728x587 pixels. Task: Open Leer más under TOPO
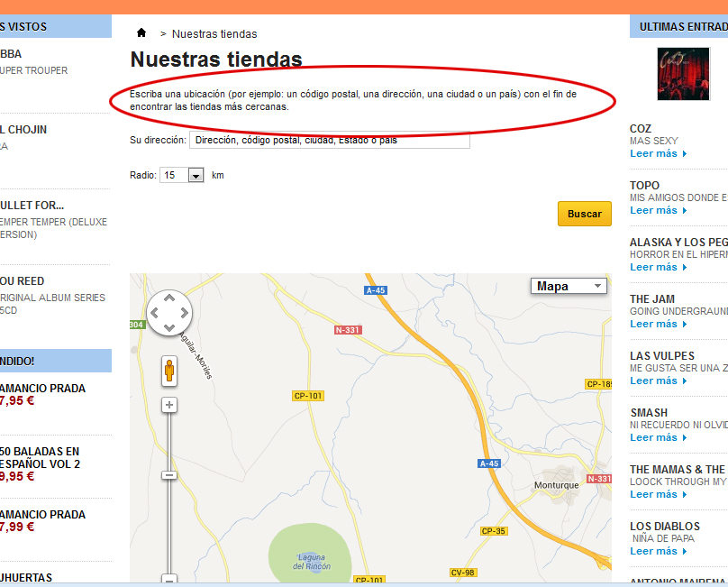658,210
